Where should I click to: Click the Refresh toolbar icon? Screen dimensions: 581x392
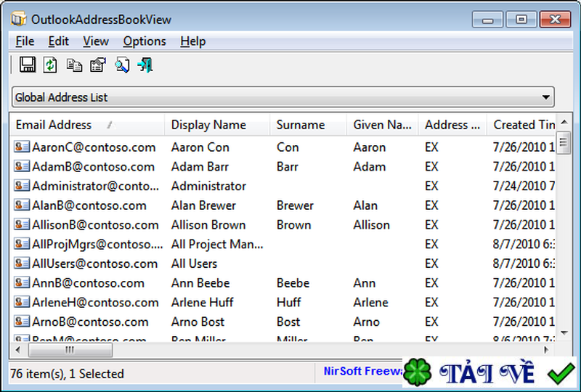(50, 65)
